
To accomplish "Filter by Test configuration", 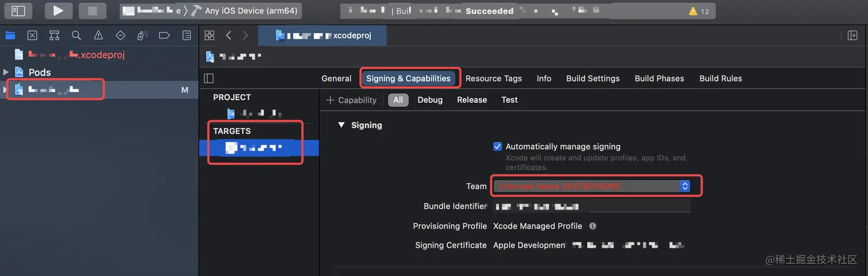I will [x=509, y=100].
